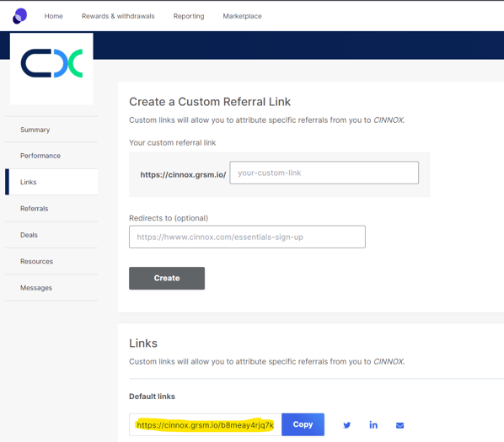504x442 pixels.
Task: Click the 'Links' section heading
Action: pos(143,343)
